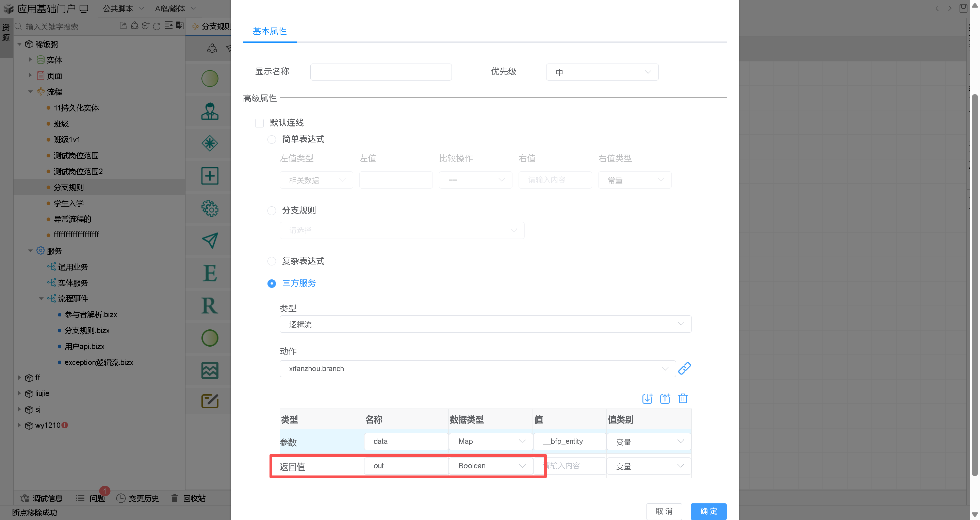Open the Boolean data type dropdown
This screenshot has width=980, height=520.
point(490,466)
